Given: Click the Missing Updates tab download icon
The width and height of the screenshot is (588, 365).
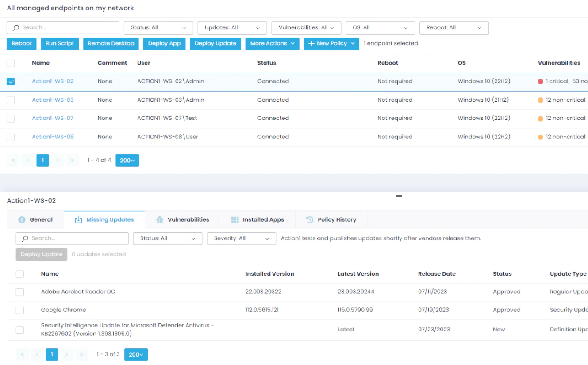Looking at the screenshot, I should (x=78, y=219).
